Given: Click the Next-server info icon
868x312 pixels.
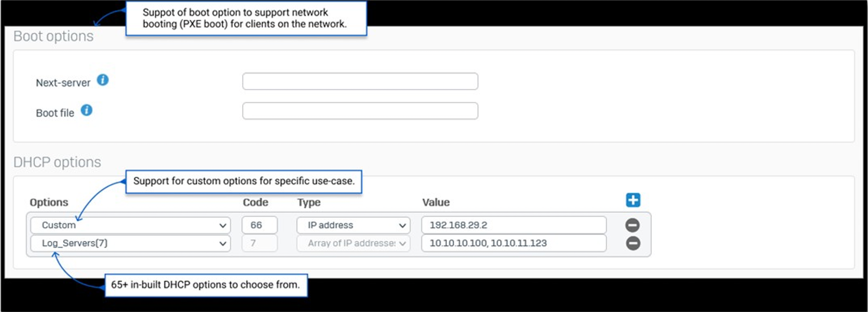Looking at the screenshot, I should 103,80.
